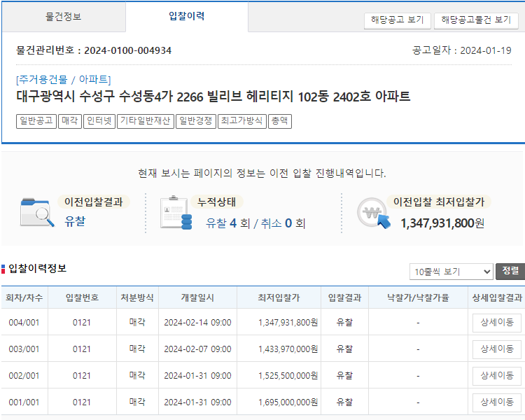Image resolution: width=525 pixels, height=420 pixels.
Task: Click the 처분방식 column header
Action: (x=137, y=297)
